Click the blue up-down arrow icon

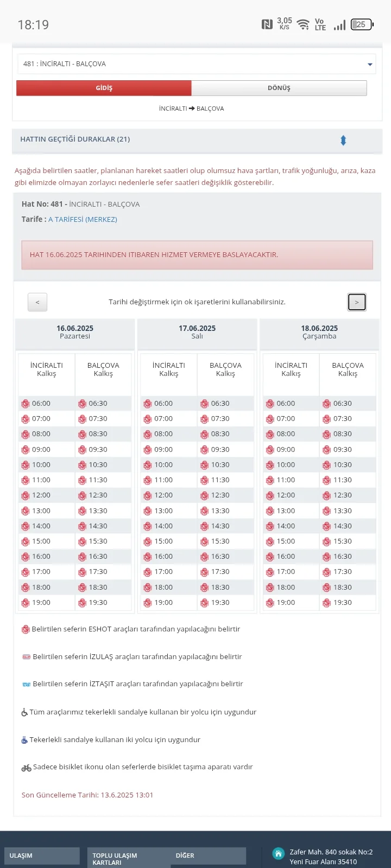click(343, 141)
